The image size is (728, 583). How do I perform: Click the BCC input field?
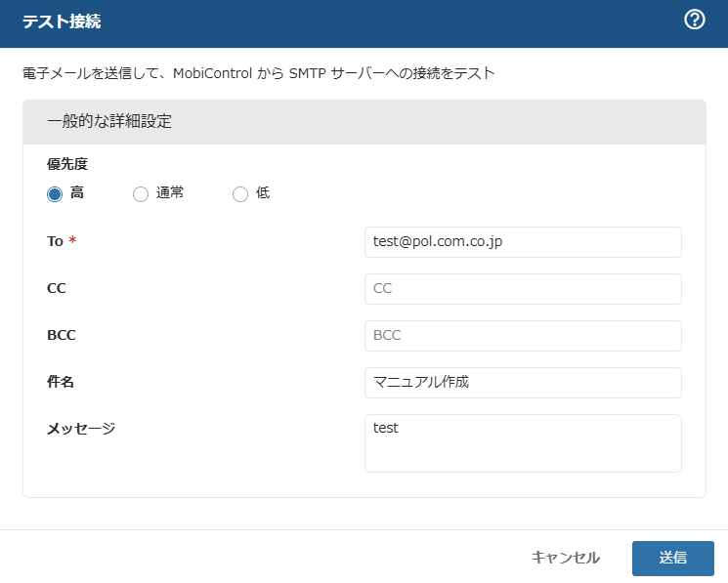point(523,336)
